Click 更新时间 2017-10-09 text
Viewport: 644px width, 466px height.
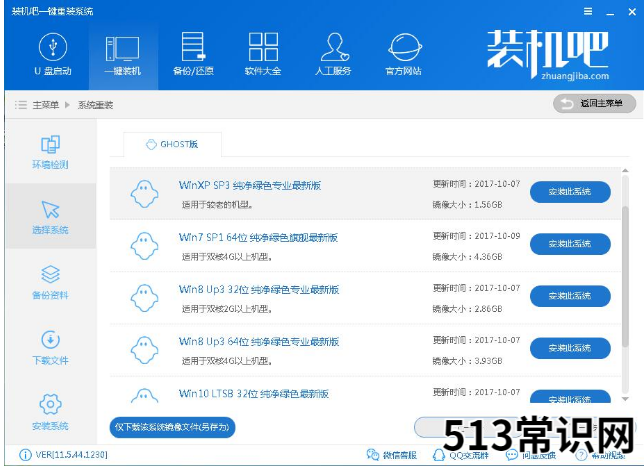point(476,236)
